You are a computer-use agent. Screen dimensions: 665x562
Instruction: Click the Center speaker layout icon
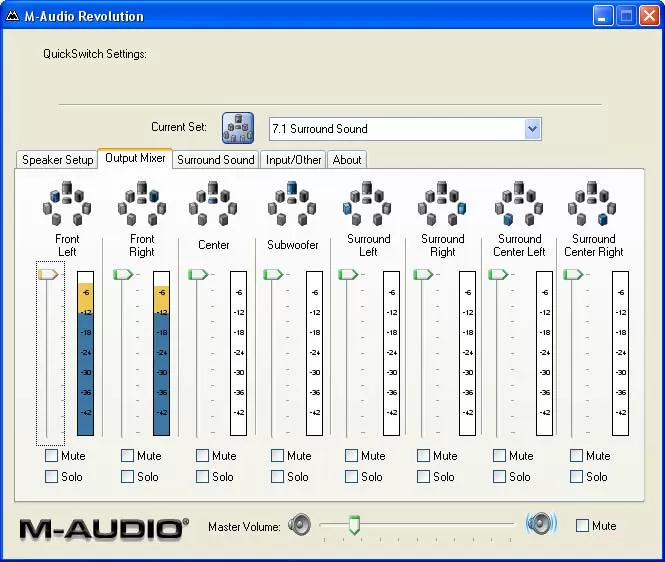click(213, 204)
